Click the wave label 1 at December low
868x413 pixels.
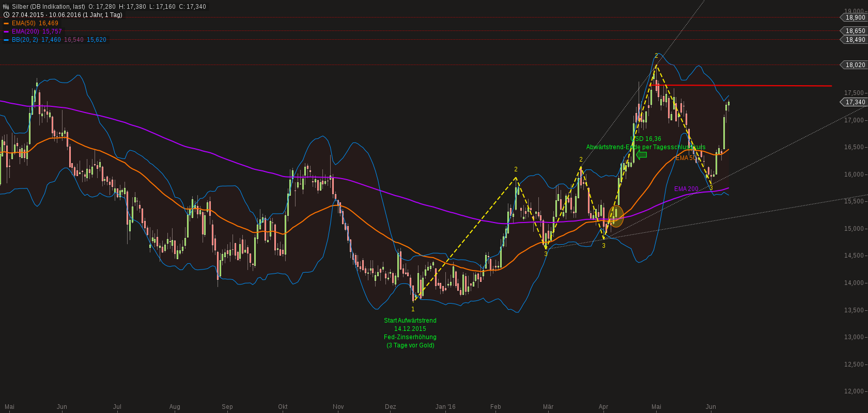413,309
